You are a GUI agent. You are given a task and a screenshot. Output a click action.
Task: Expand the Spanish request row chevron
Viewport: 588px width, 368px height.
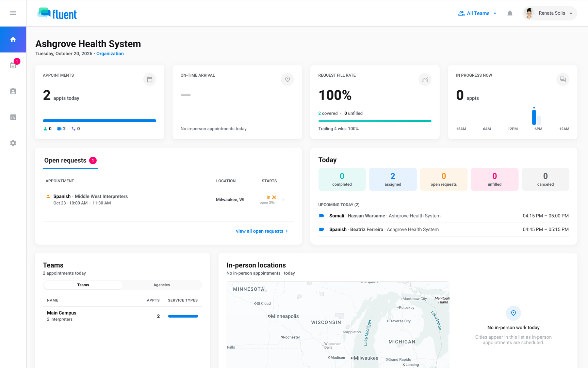(x=283, y=200)
